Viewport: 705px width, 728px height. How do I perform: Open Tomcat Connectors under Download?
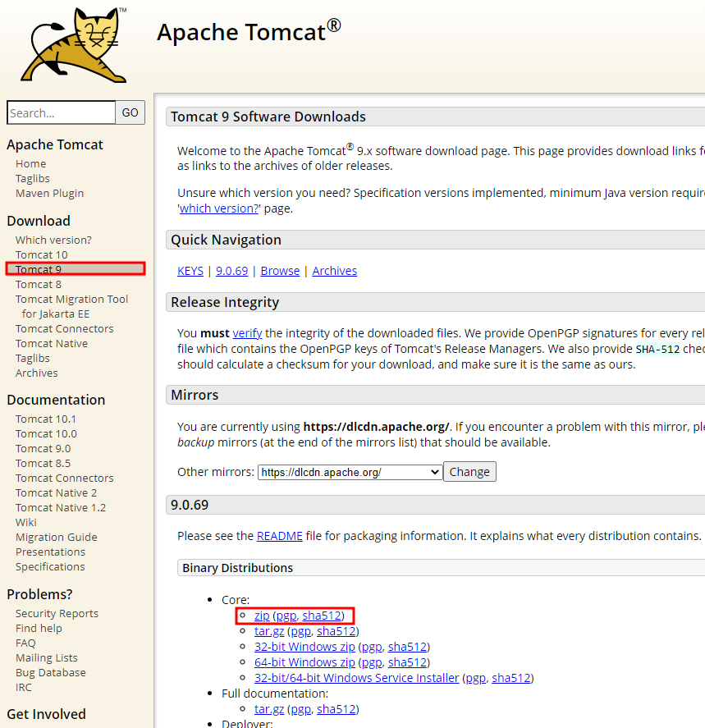(x=65, y=329)
